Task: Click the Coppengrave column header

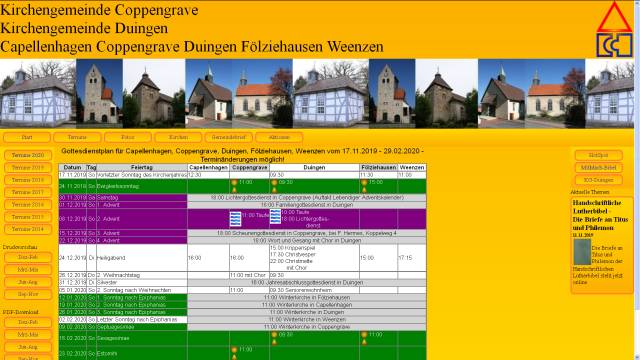Action: tap(249, 167)
